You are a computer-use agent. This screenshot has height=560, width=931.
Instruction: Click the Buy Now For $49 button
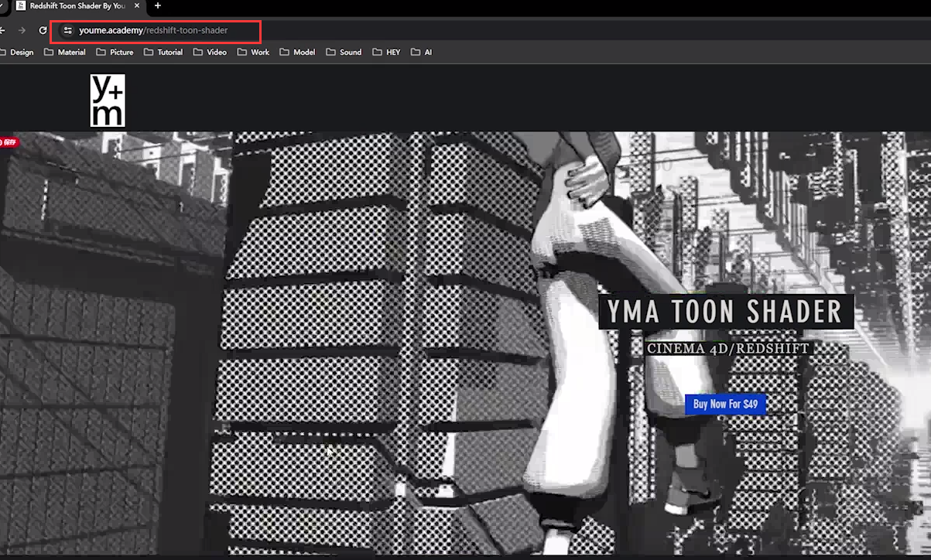coord(725,404)
